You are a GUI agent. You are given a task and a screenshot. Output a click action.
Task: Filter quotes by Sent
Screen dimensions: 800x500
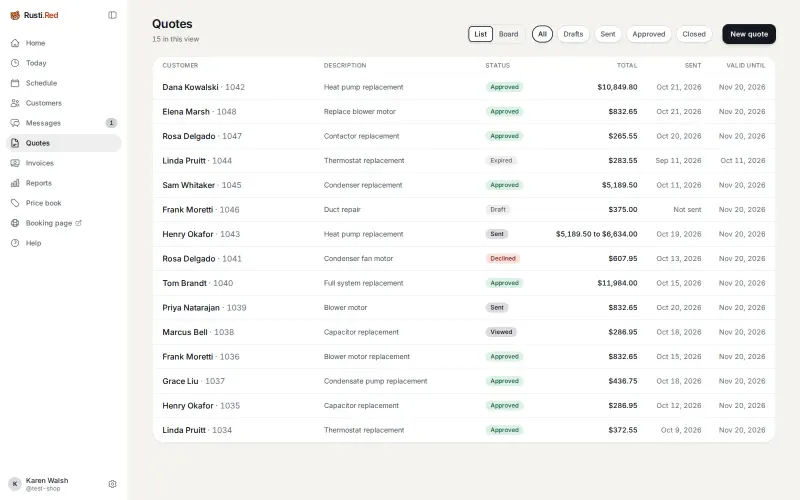(x=608, y=34)
